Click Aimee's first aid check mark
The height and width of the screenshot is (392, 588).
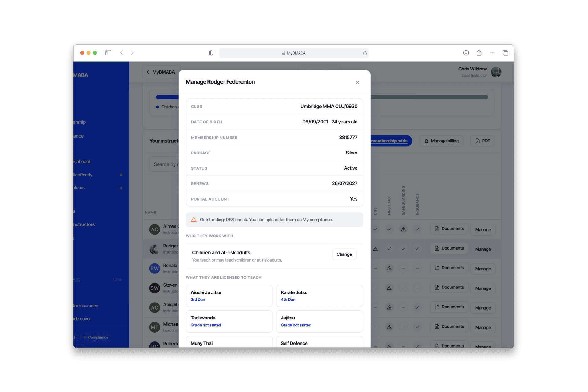389,229
